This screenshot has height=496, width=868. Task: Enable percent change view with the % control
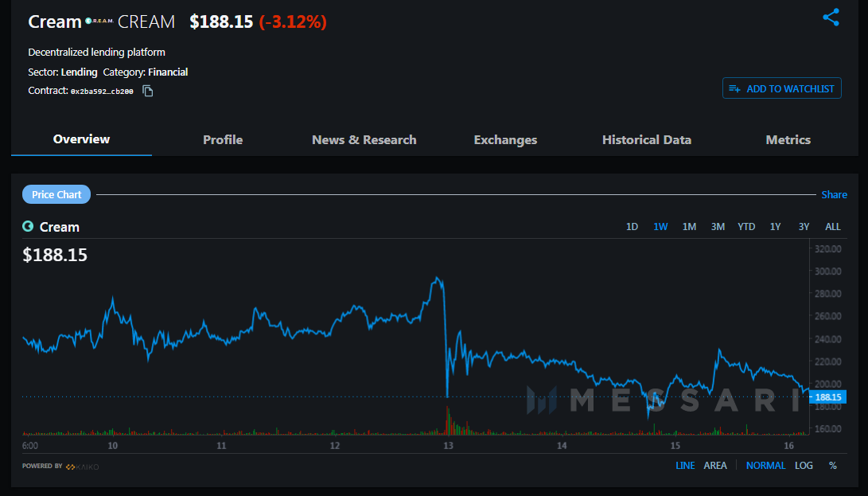click(832, 466)
